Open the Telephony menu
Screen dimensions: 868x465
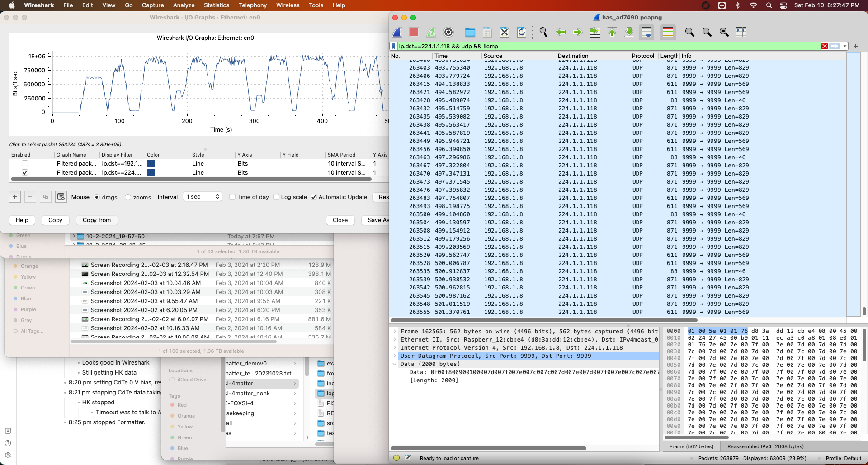point(253,5)
